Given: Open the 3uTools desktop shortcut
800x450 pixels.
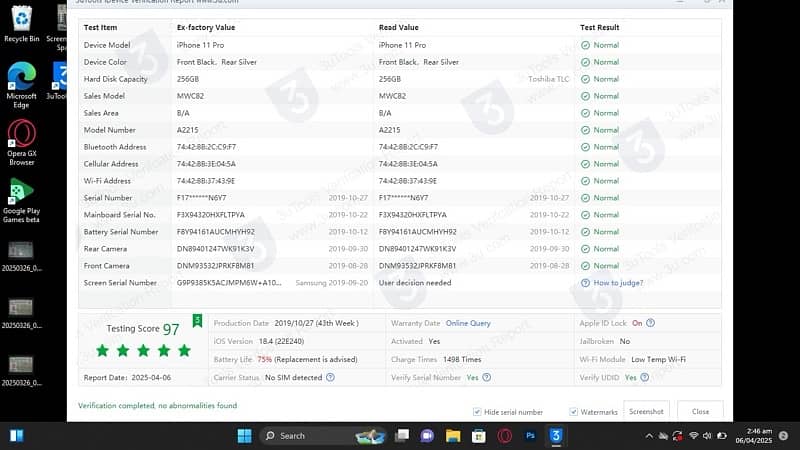Looking at the screenshot, I should [59, 81].
